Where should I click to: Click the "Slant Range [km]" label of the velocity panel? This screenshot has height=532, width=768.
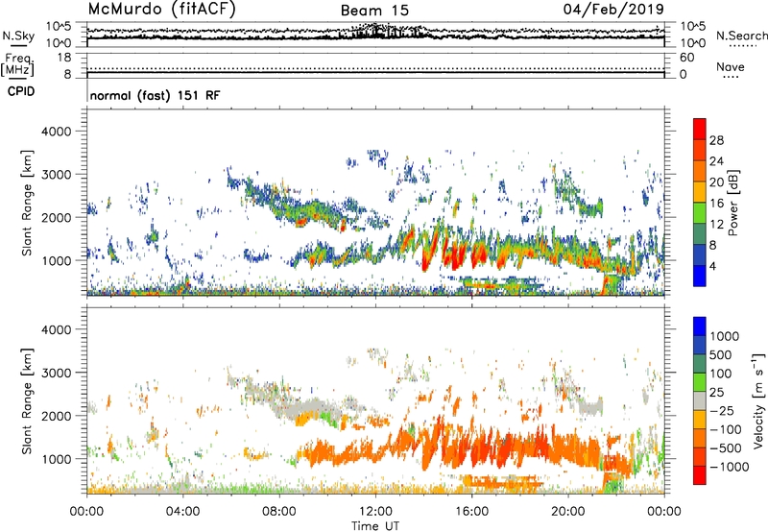[27, 401]
